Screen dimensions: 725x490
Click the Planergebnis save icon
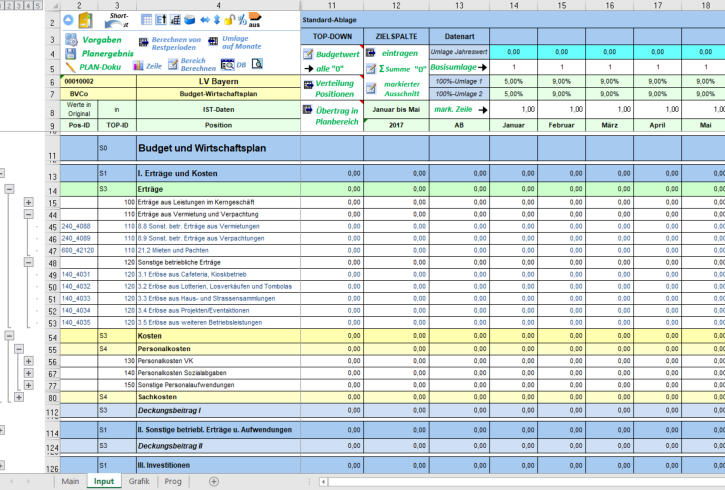(71, 52)
